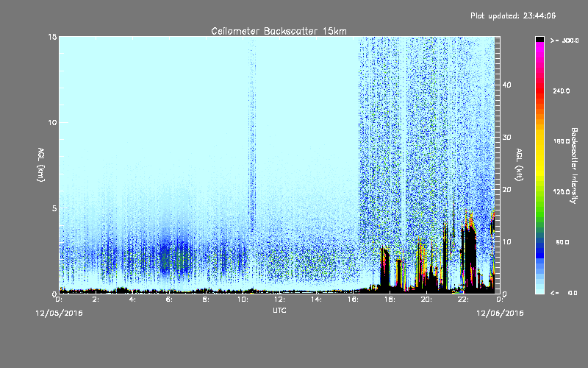
Task: Click the '4:' hour tick label
Action: point(132,300)
